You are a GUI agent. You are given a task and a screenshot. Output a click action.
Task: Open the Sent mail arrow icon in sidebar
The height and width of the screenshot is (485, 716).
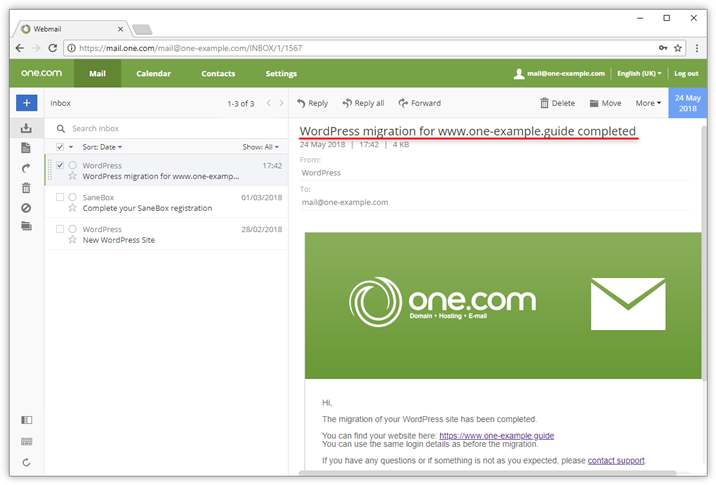coord(26,168)
